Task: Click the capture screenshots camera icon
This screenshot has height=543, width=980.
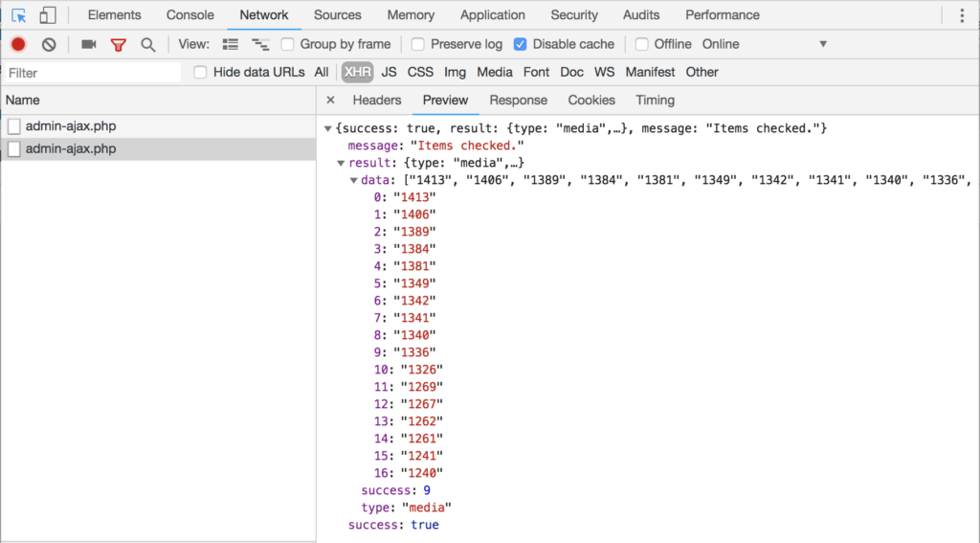Action: point(89,44)
